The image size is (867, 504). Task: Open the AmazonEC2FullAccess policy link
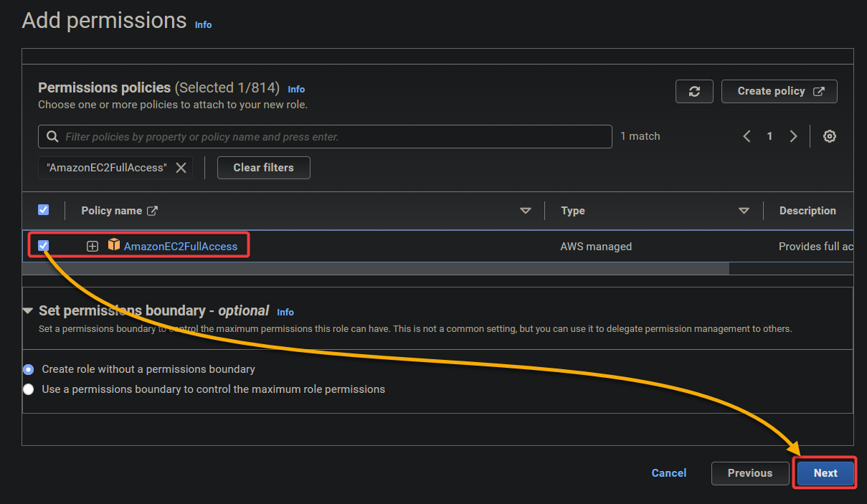pos(181,246)
